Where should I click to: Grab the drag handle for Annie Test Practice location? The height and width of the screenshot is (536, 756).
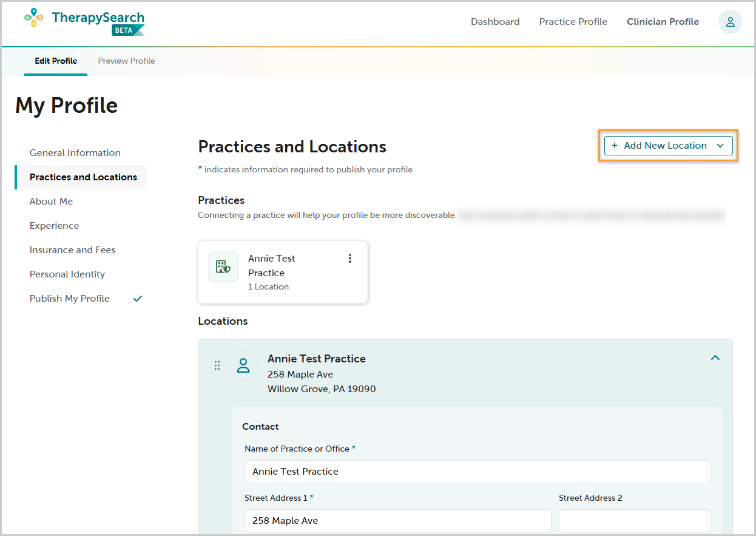coord(217,365)
